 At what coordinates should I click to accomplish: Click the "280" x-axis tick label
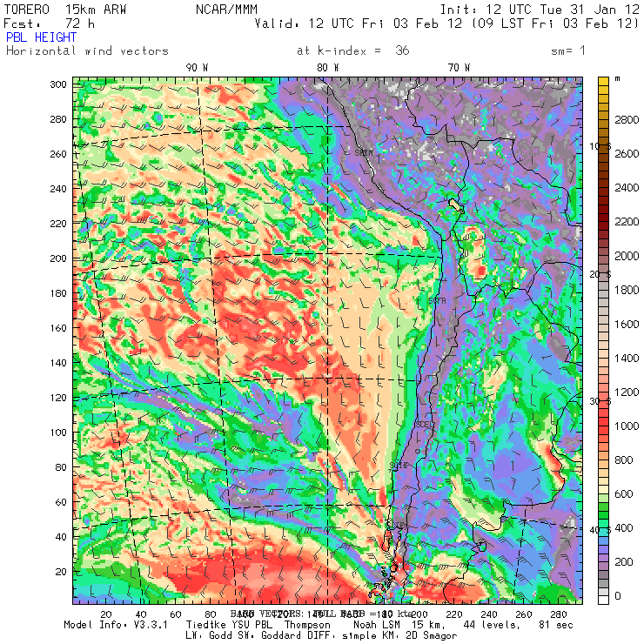pyautogui.click(x=559, y=614)
